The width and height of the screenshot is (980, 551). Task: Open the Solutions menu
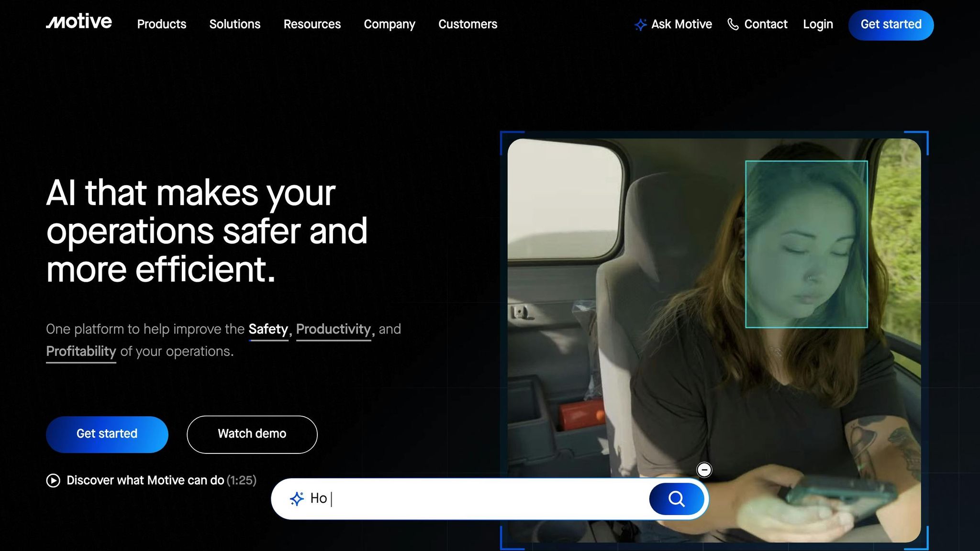tap(234, 24)
